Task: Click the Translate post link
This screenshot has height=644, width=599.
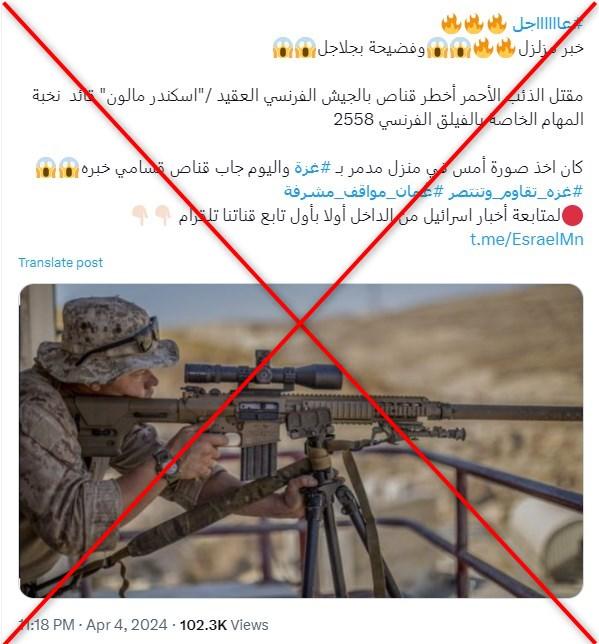Action: (60, 262)
